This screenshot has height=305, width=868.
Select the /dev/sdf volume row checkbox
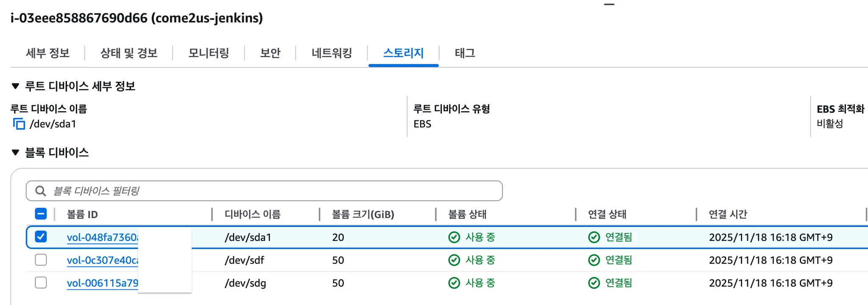pyautogui.click(x=41, y=260)
